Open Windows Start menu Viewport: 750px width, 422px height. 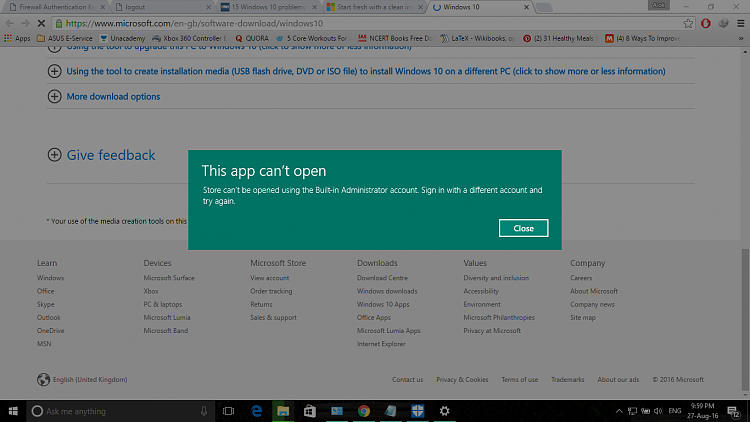(13, 411)
